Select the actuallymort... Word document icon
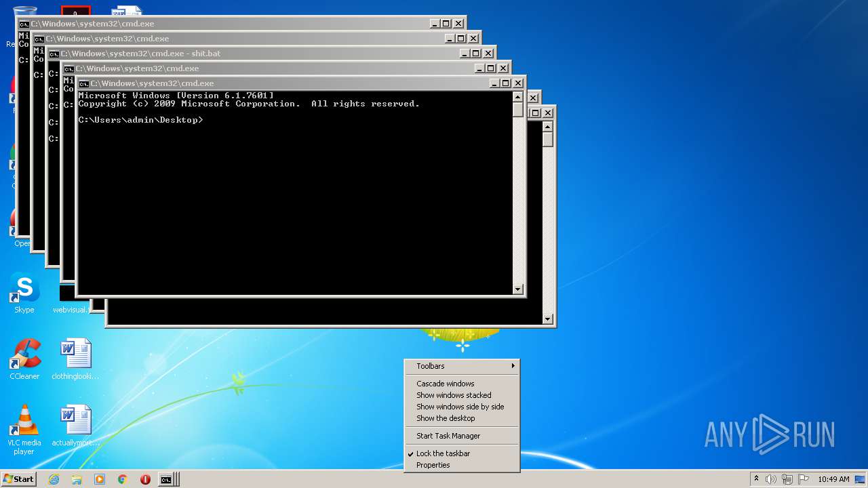 pos(75,426)
